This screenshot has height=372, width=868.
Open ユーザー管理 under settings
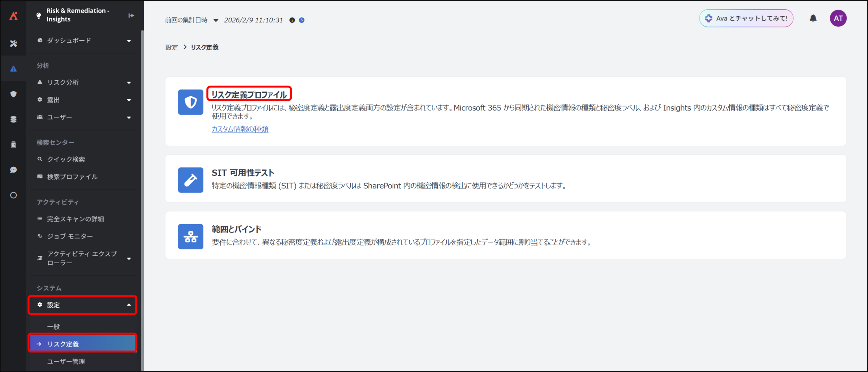click(66, 361)
